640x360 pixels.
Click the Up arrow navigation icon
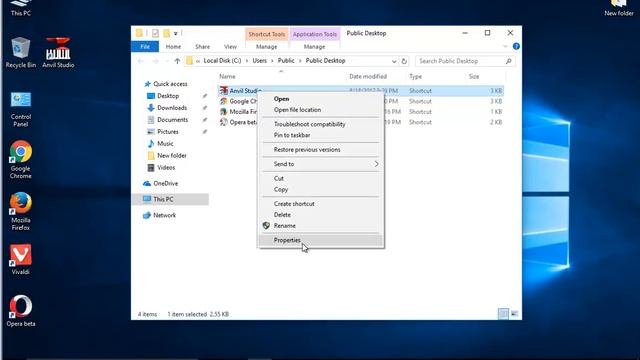pyautogui.click(x=177, y=61)
